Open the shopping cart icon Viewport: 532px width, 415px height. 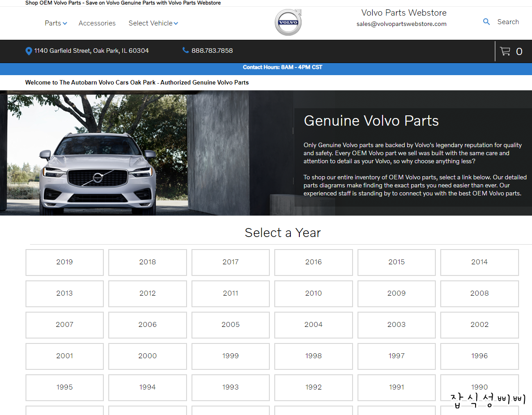505,51
